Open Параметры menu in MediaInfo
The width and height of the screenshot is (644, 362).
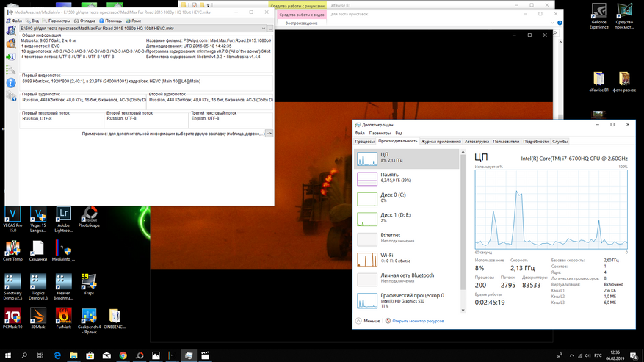[57, 21]
